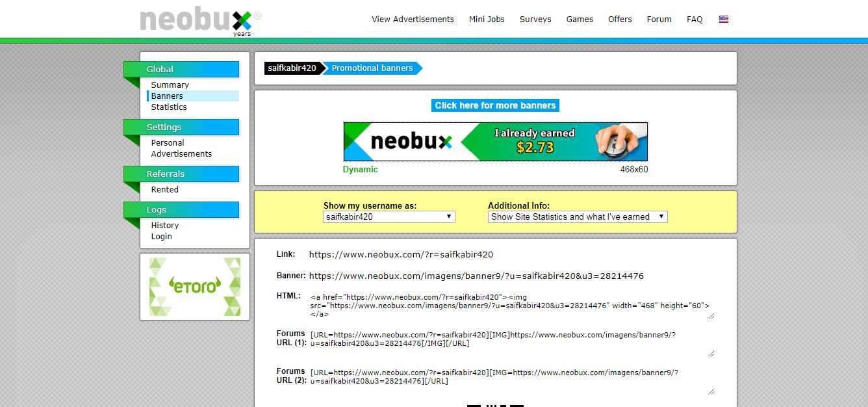Open View Advertisements page
The width and height of the screenshot is (868, 407).
[413, 20]
